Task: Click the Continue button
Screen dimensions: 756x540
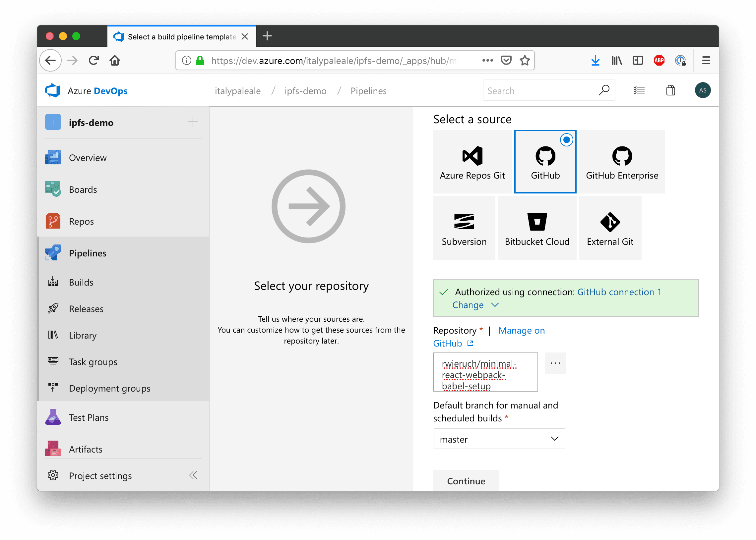Action: (x=466, y=481)
